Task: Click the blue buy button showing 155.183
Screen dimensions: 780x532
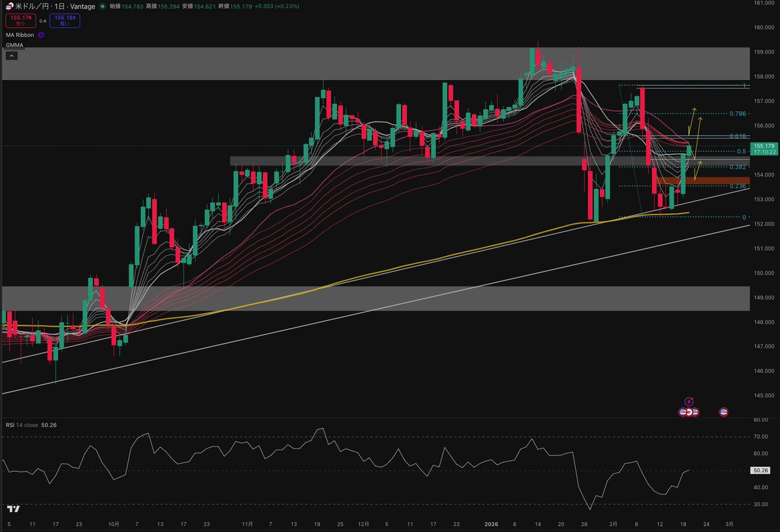Action: tap(65, 21)
